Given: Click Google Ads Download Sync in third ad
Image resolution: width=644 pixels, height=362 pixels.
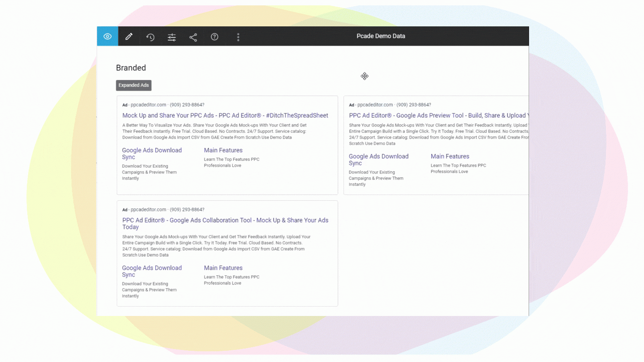Looking at the screenshot, I should (x=152, y=271).
